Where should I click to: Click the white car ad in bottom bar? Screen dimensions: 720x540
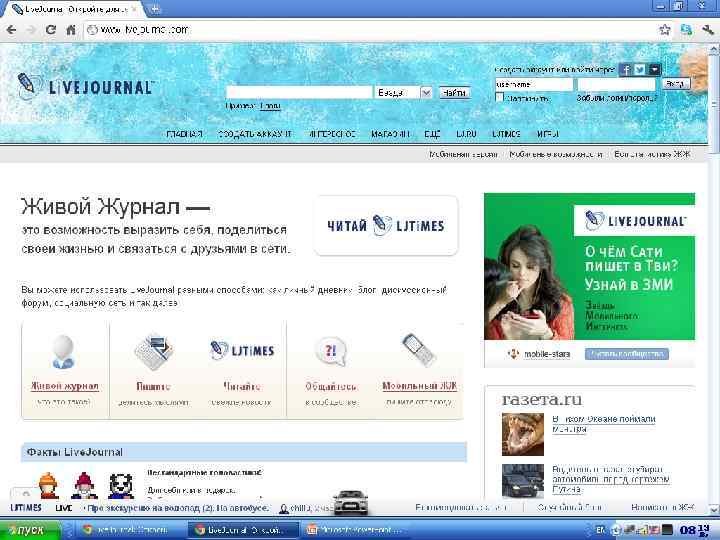[350, 502]
